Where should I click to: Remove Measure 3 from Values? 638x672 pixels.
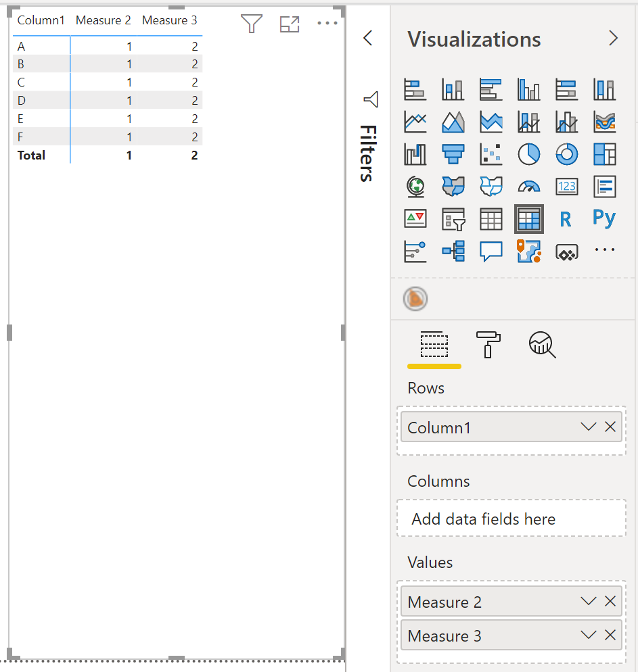pos(610,635)
